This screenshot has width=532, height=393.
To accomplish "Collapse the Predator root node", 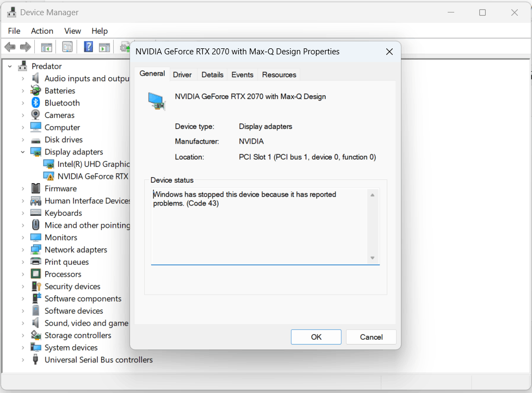I will tap(10, 66).
